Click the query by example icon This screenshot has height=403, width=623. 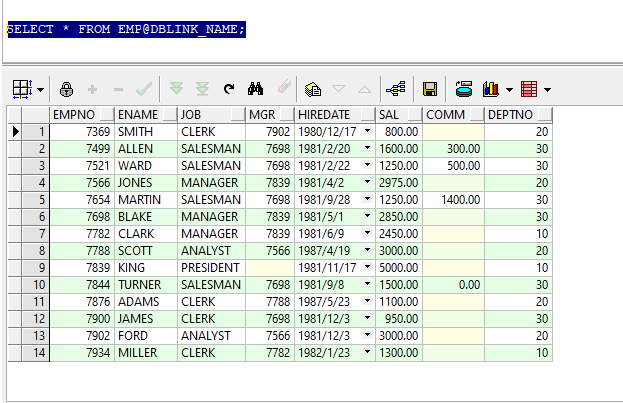point(313,89)
